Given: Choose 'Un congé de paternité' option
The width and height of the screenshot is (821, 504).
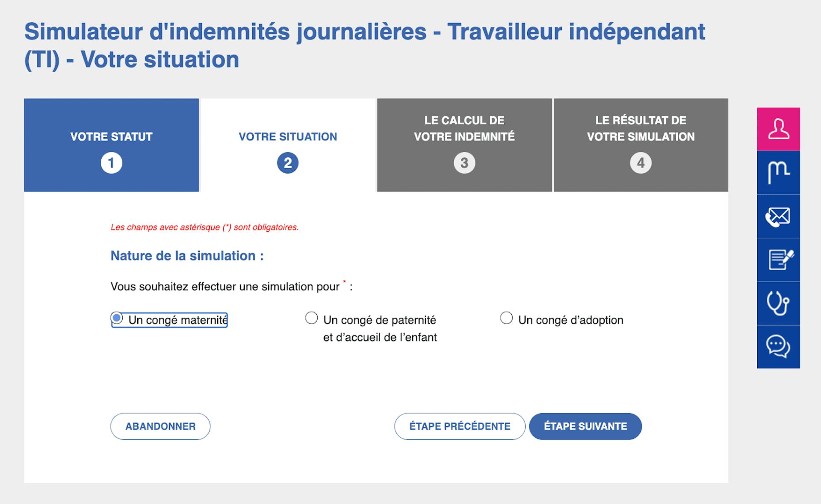Looking at the screenshot, I should tap(311, 317).
